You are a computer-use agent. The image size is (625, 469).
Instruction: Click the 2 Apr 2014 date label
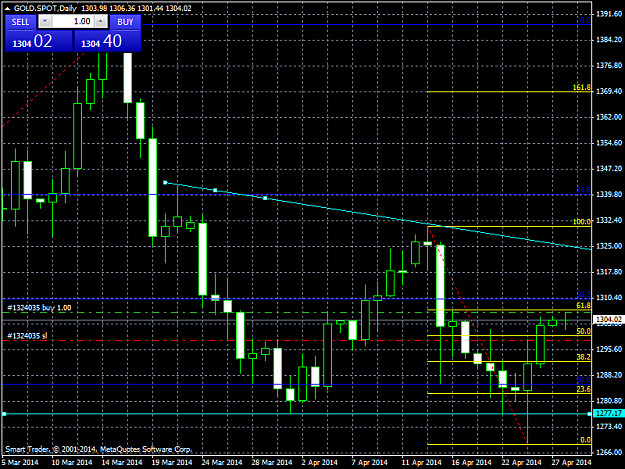click(319, 462)
